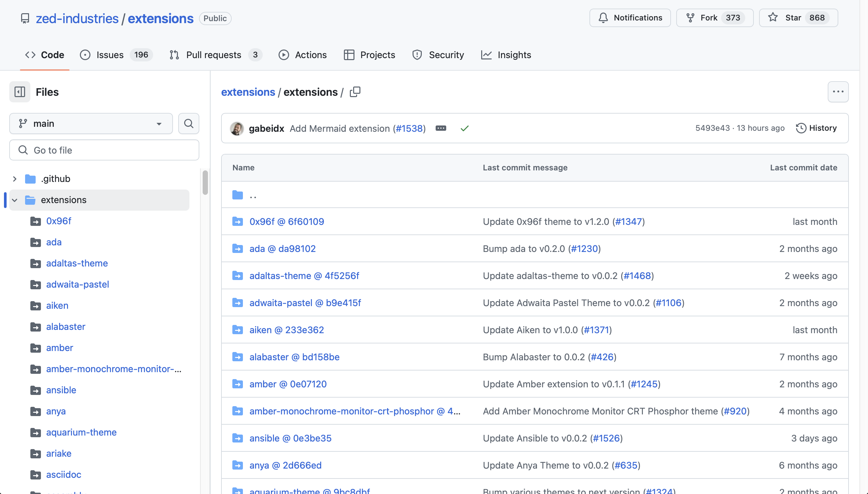Open the file search magnifying glass icon

pyautogui.click(x=188, y=123)
